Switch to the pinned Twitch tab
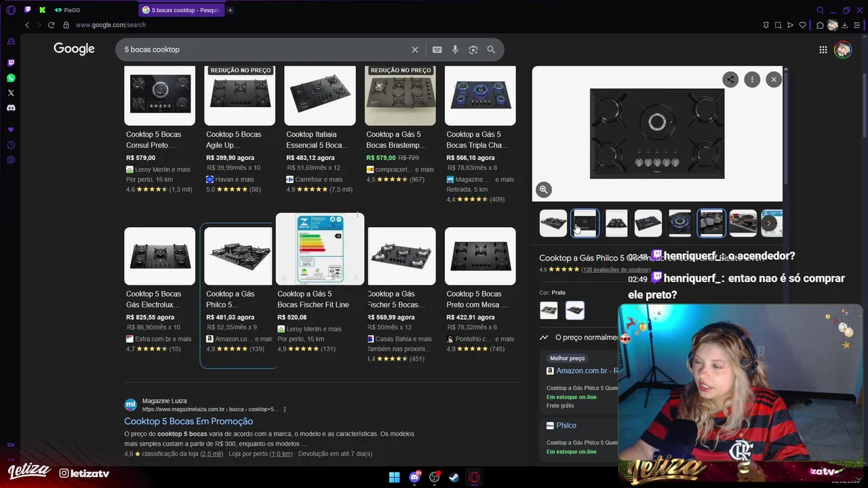This screenshot has width=868, height=488. click(x=27, y=10)
